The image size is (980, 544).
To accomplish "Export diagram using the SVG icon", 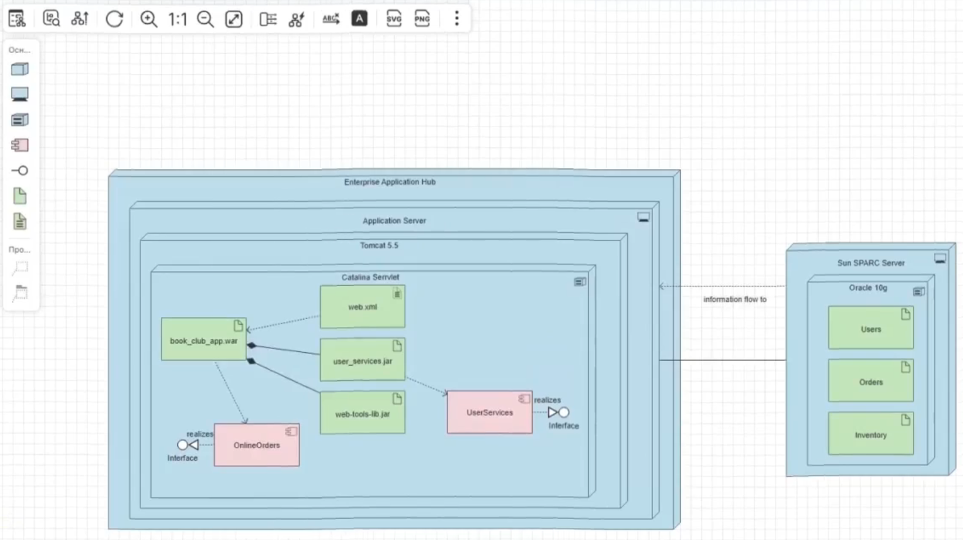I will [x=394, y=19].
